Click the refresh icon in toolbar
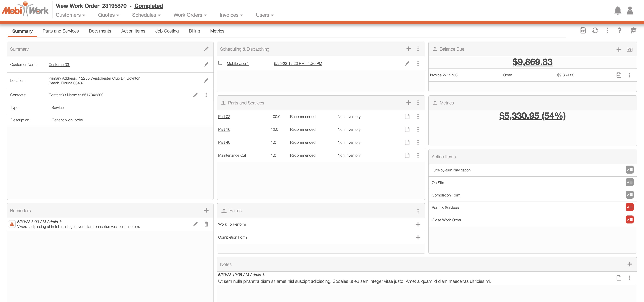This screenshot has height=302, width=644. click(x=595, y=31)
